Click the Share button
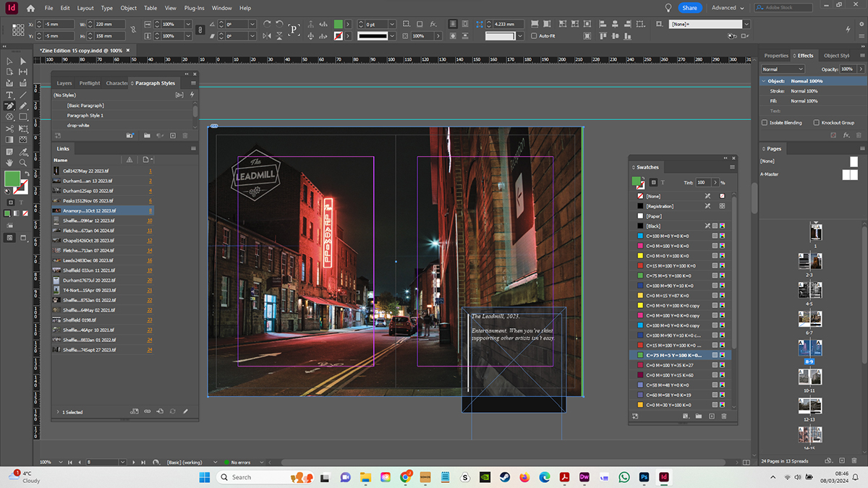This screenshot has height=488, width=868. click(x=689, y=8)
